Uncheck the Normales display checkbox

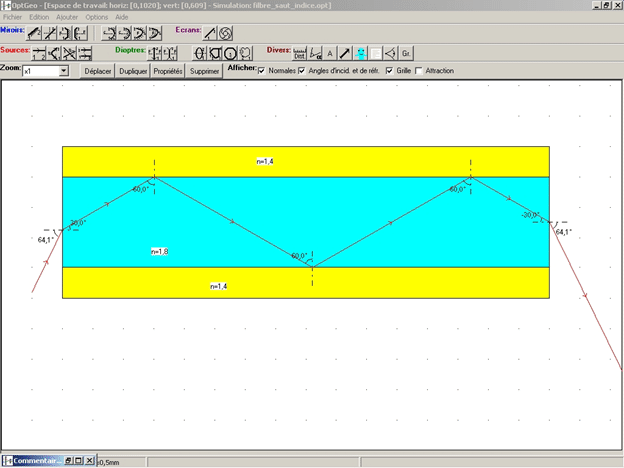261,71
